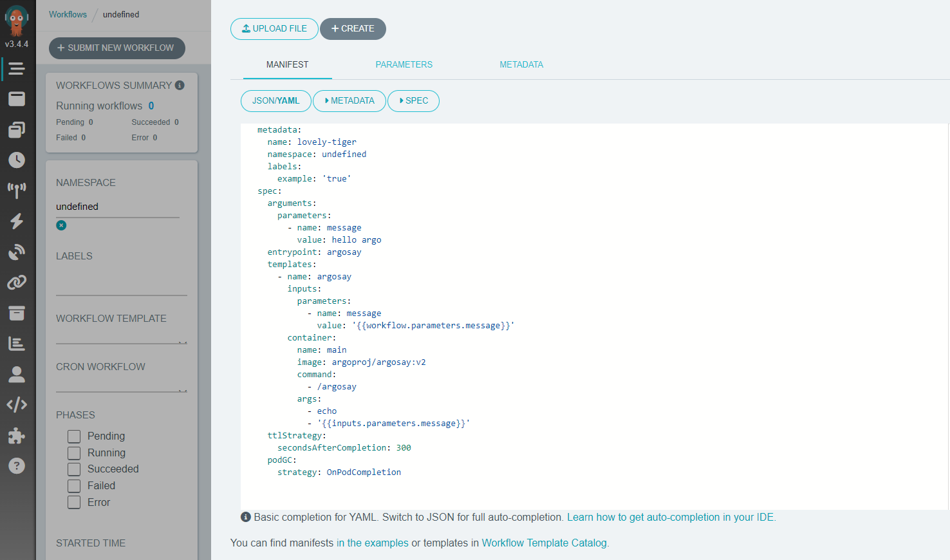Enable the Failed phase filter
Viewport: 950px width, 560px height.
pyautogui.click(x=73, y=485)
